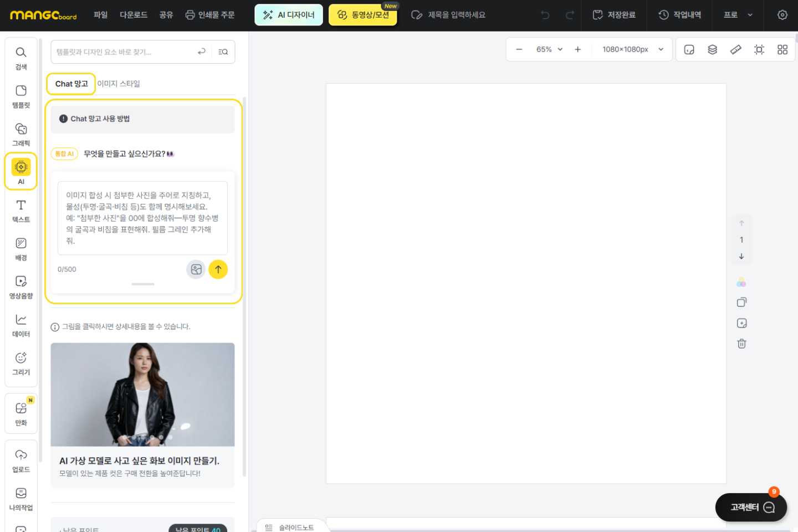The height and width of the screenshot is (532, 798).
Task: Expand the 65% zoom dropdown
Action: click(x=549, y=49)
